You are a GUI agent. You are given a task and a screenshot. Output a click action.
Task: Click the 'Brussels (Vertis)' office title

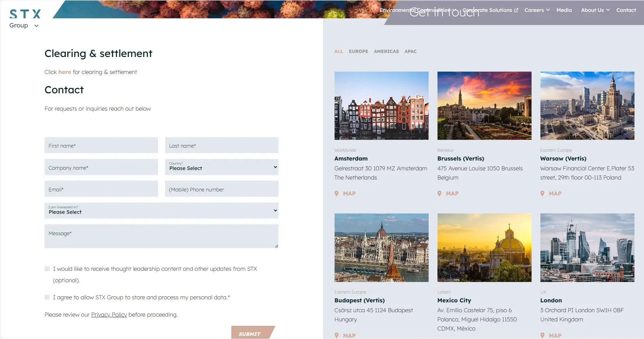click(x=461, y=158)
